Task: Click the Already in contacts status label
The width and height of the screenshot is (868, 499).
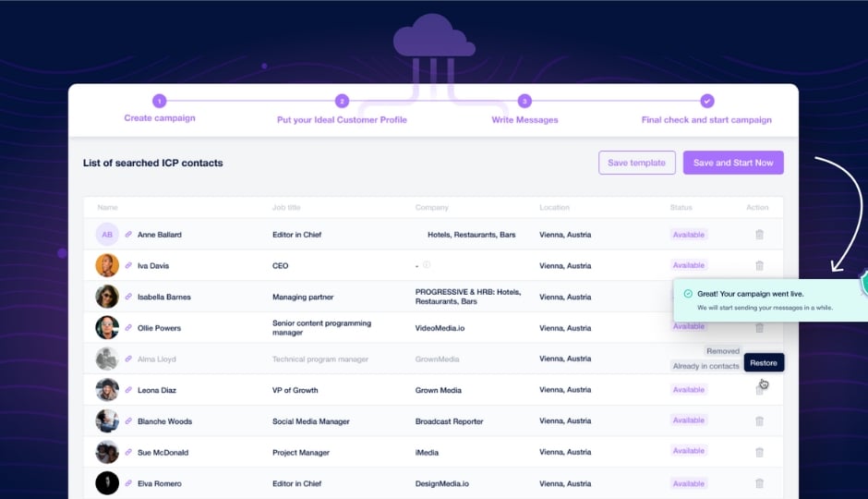Action: tap(705, 366)
